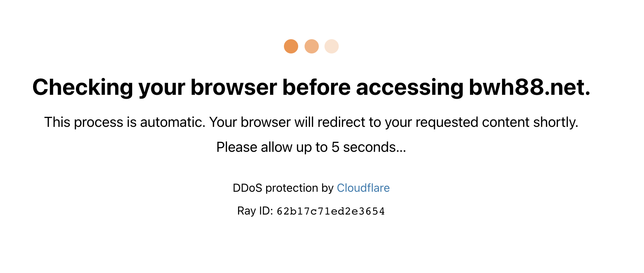Viewport: 644px width, 273px height.
Task: Click the "protection by" text
Action: pos(299,188)
